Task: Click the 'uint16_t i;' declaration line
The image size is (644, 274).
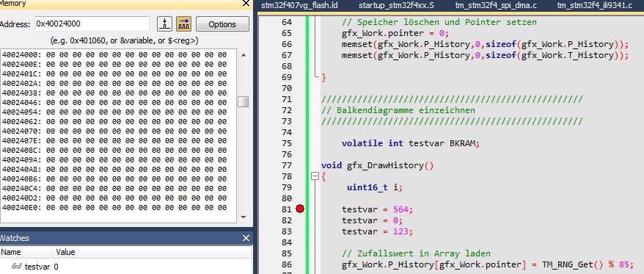Action: [x=375, y=187]
